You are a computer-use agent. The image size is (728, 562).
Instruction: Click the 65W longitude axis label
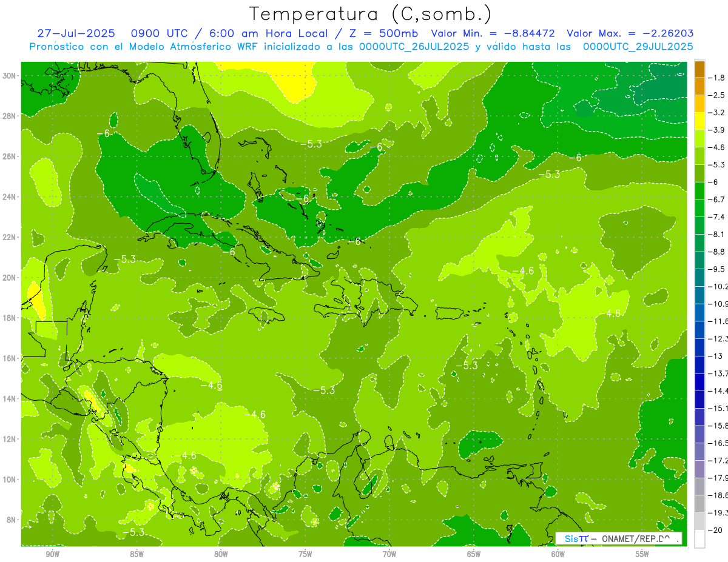click(474, 554)
